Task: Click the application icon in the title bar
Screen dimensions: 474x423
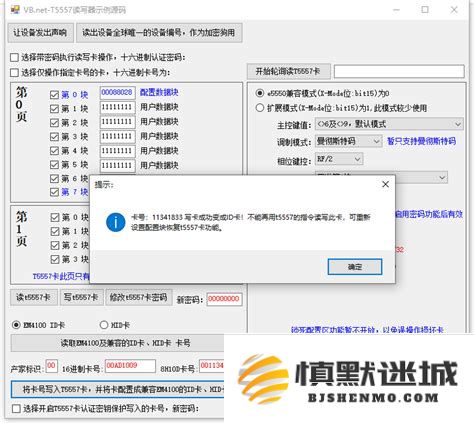Action: click(15, 10)
